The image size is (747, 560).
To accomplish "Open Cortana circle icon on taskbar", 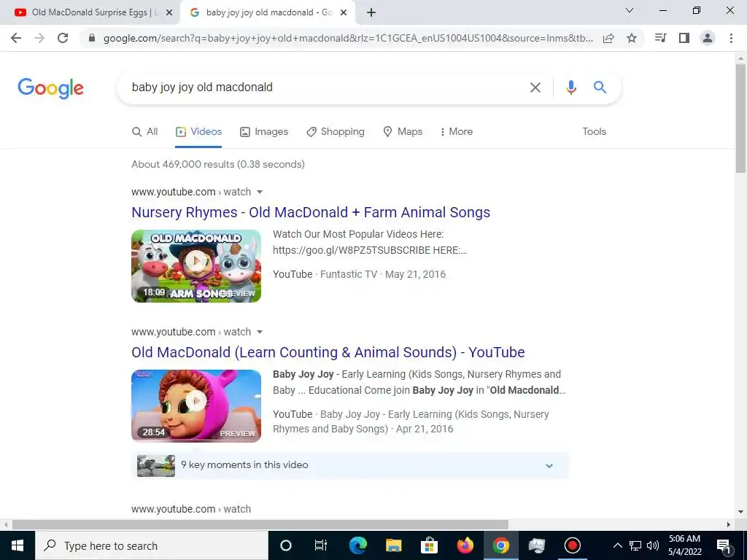I will 285,545.
